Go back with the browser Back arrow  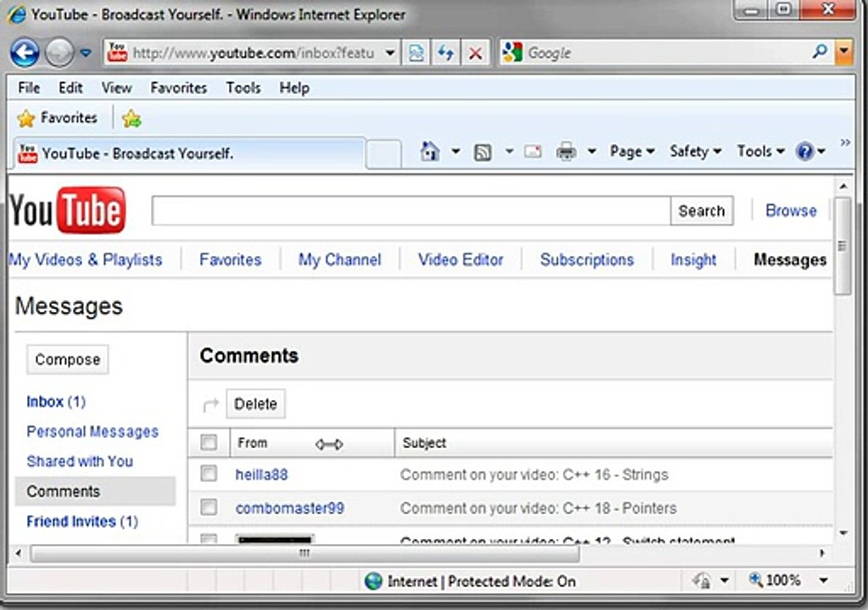pyautogui.click(x=25, y=53)
